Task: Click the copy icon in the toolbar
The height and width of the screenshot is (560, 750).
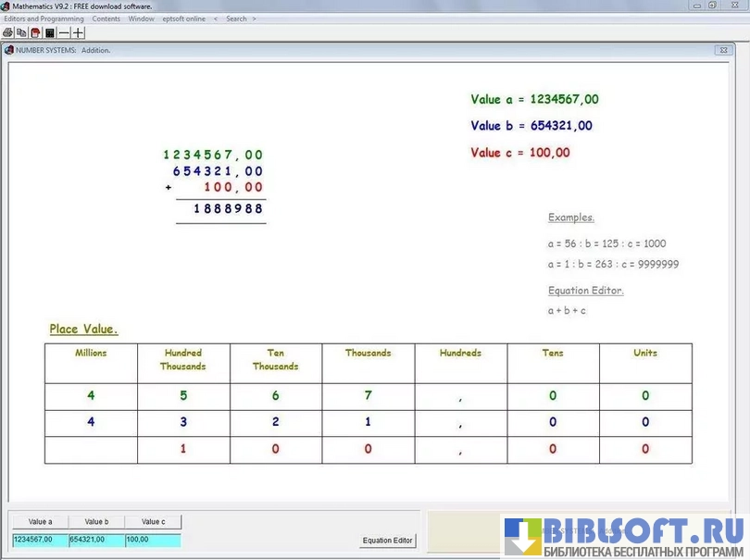Action: (21, 32)
